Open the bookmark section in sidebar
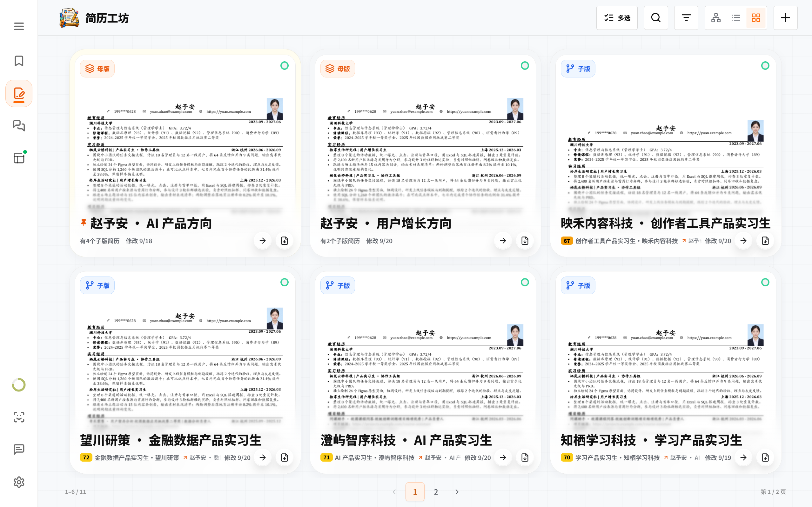This screenshot has width=812, height=507. pyautogui.click(x=19, y=61)
